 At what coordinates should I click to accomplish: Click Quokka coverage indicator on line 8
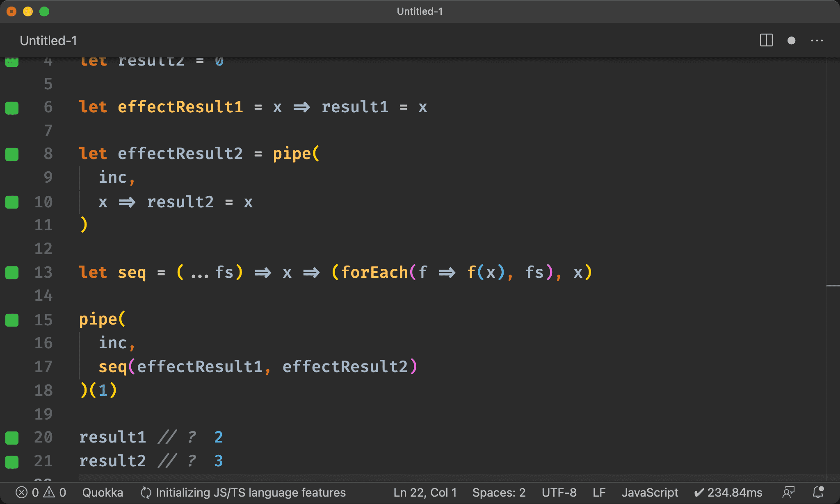tap(12, 154)
